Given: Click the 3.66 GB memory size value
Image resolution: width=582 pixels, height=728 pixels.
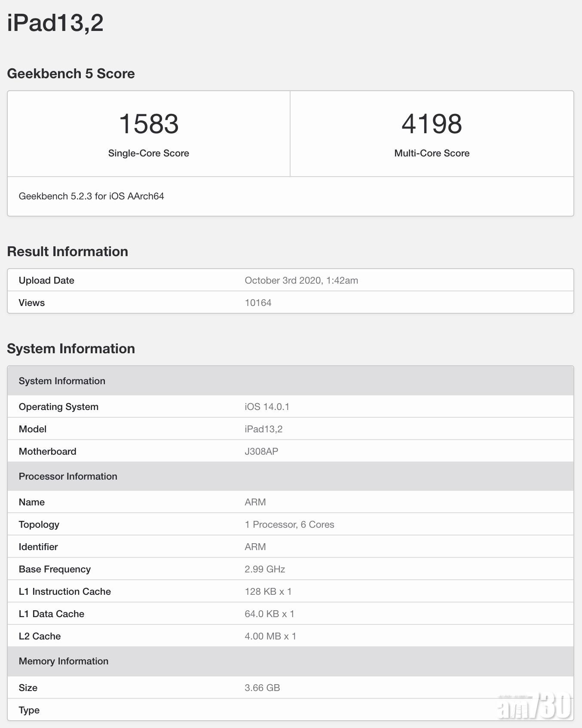Looking at the screenshot, I should (262, 688).
